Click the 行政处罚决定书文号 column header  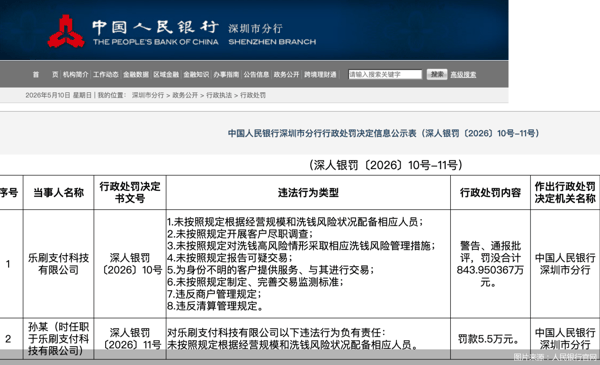tap(130, 192)
